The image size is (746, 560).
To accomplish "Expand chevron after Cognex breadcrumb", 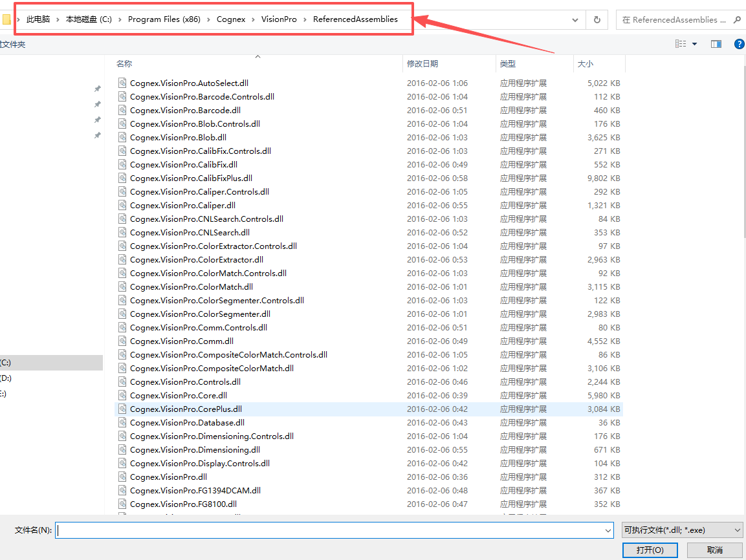I will click(x=253, y=19).
